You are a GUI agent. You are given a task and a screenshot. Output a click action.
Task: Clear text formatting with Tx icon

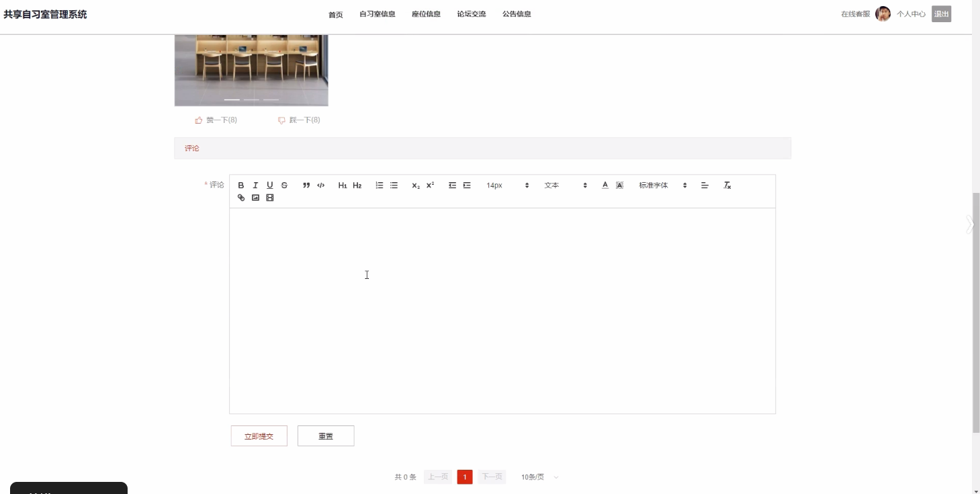727,186
